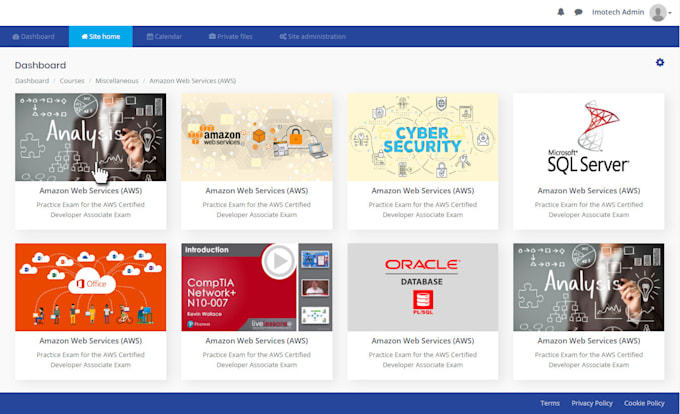Open the Site administration tab

(x=312, y=36)
